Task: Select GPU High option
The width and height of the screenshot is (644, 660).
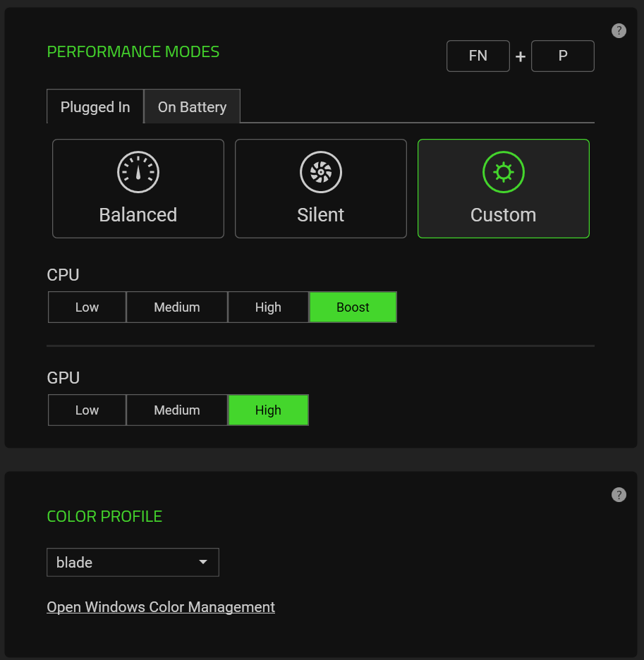Action: [268, 410]
